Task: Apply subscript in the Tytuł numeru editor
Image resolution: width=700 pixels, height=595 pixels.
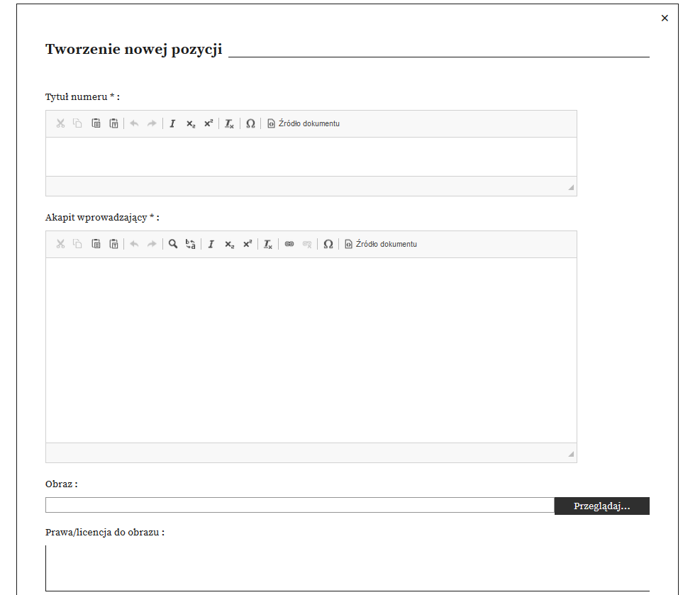Action: click(190, 124)
